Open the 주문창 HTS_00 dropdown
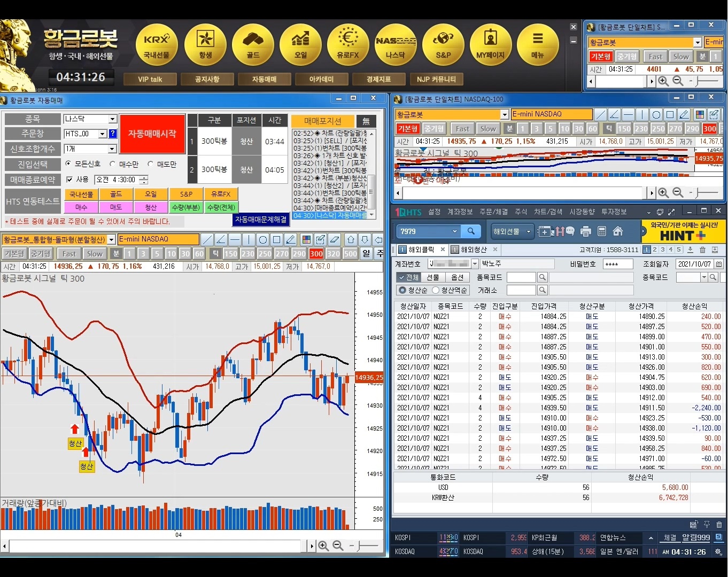This screenshot has width=728, height=577. (x=103, y=134)
